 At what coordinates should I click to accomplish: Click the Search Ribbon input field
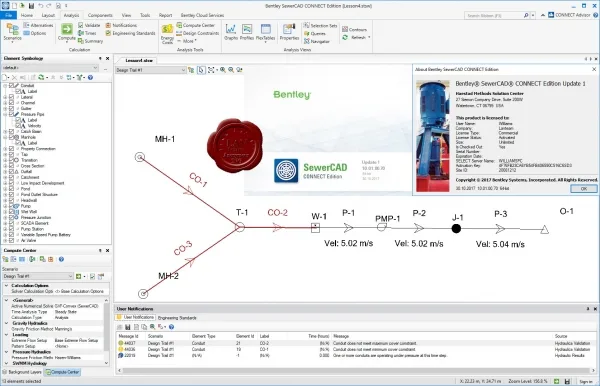tap(495, 16)
